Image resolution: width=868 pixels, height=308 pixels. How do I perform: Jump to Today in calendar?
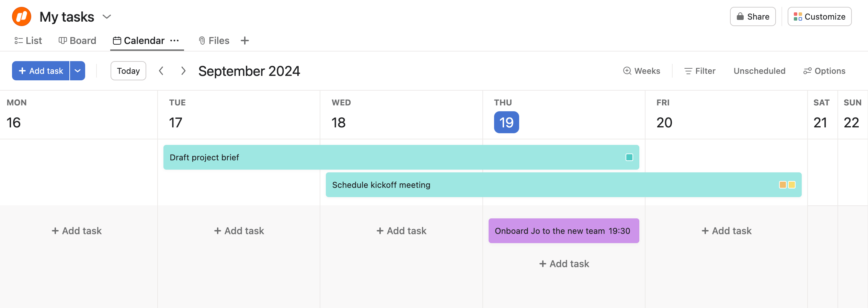click(x=128, y=71)
